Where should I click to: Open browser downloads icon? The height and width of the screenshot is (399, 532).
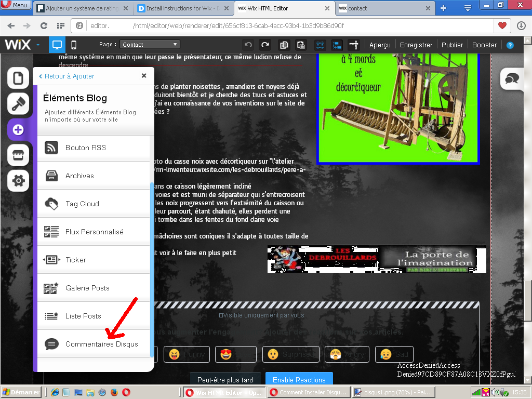[x=521, y=26]
